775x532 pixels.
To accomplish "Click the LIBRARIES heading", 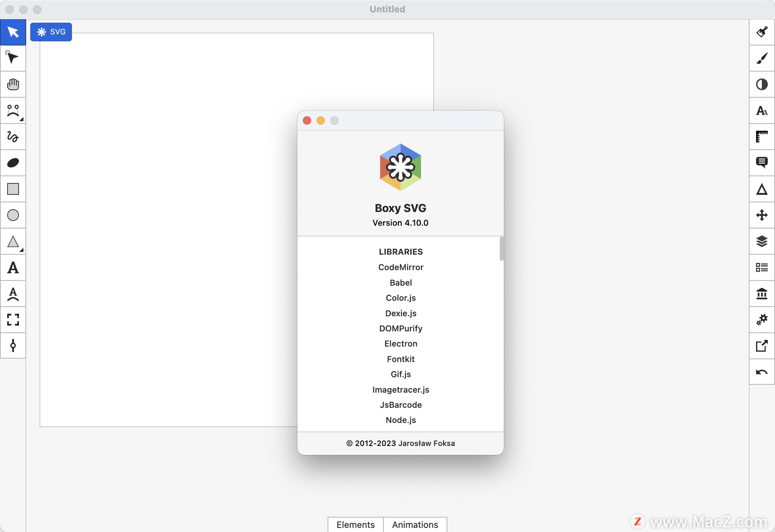I will 400,251.
